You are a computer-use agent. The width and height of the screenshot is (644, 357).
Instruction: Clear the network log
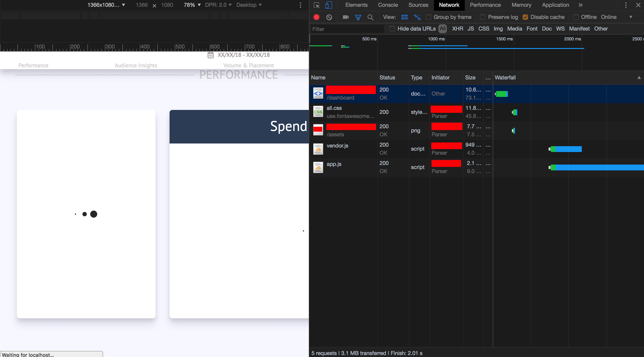[x=329, y=17]
